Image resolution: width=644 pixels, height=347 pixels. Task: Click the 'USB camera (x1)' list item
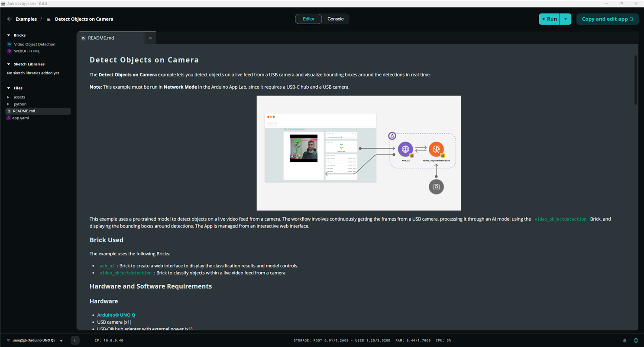coord(114,322)
